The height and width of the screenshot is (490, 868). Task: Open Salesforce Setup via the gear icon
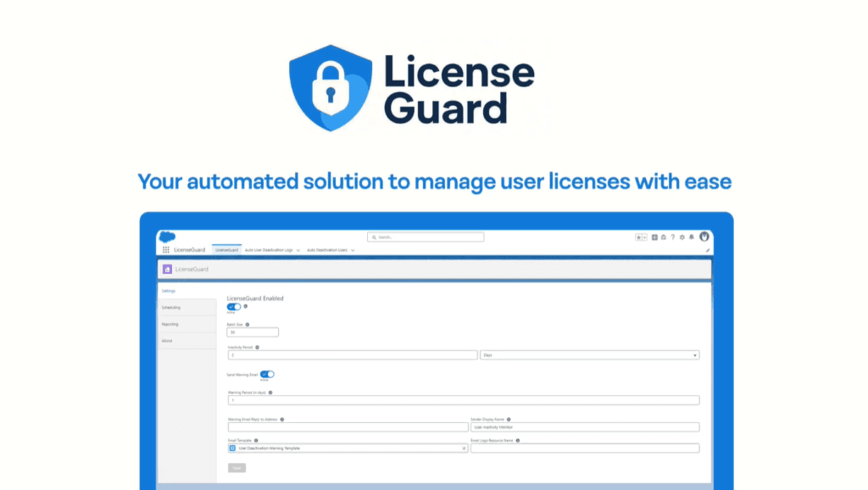click(682, 237)
